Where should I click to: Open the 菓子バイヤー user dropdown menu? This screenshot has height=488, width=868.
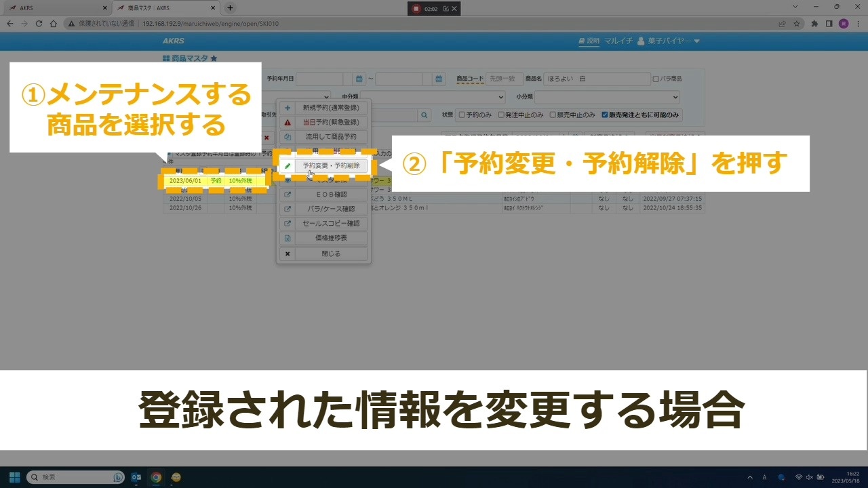pyautogui.click(x=669, y=41)
